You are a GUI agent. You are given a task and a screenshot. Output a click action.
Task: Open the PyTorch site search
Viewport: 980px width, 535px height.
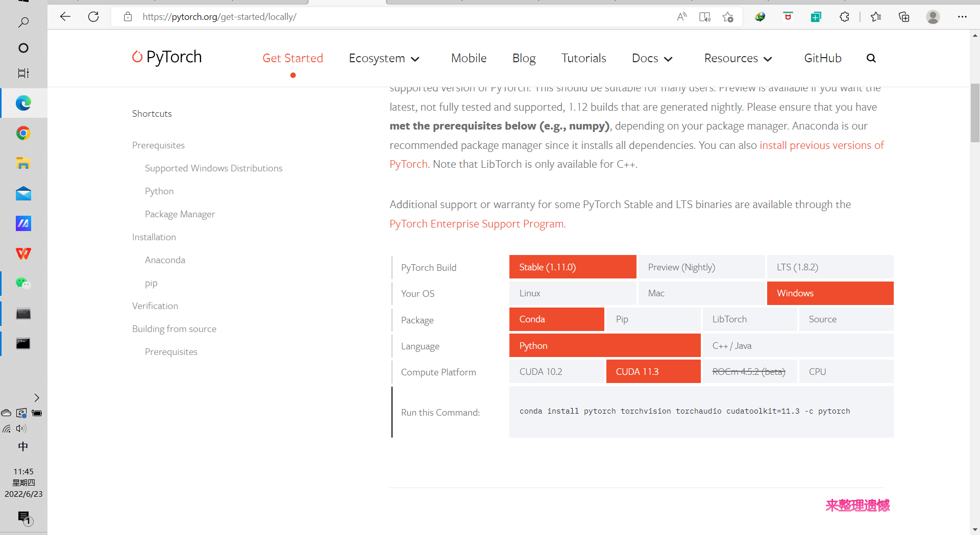871,58
